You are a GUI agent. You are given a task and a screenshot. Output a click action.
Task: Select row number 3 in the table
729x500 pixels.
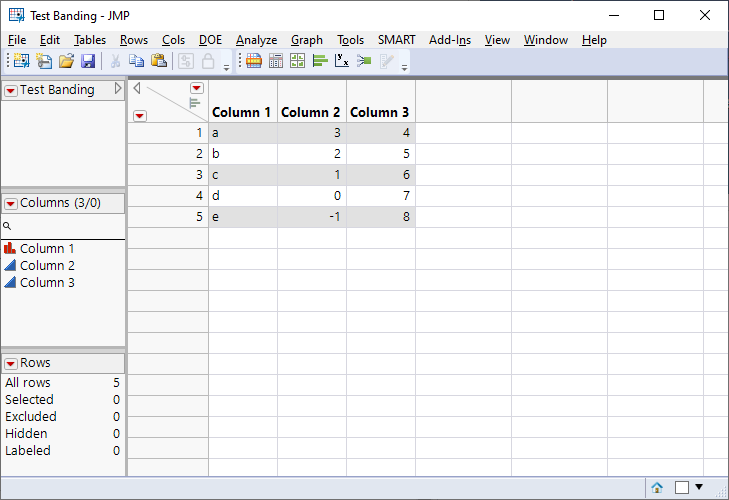[170, 175]
